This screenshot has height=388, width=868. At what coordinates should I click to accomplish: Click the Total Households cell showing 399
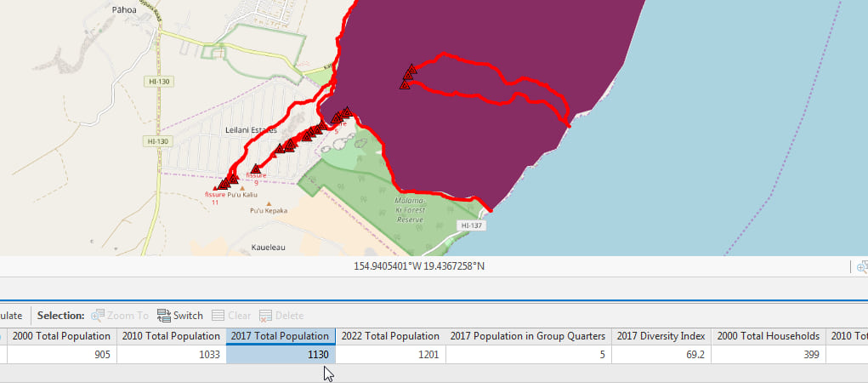coord(769,354)
